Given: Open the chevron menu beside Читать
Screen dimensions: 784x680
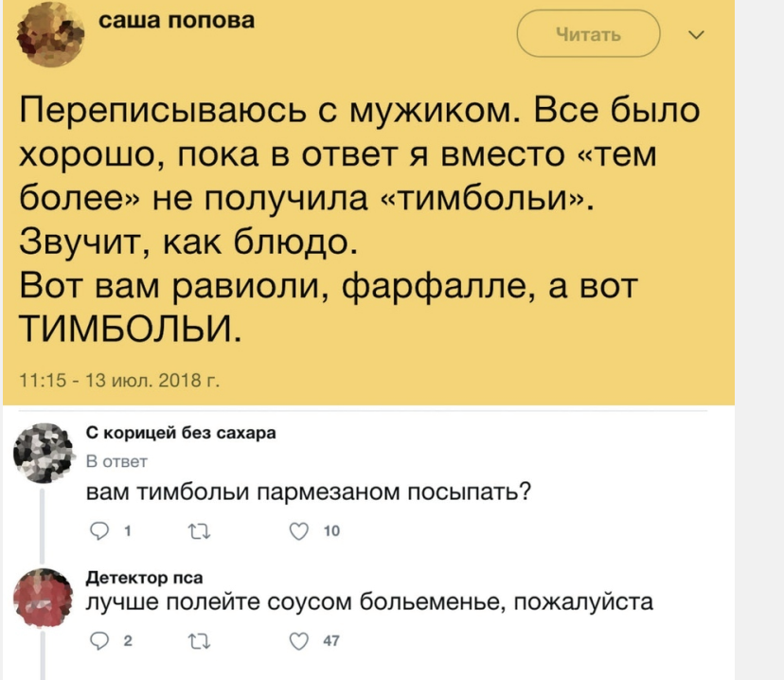Looking at the screenshot, I should tap(698, 36).
